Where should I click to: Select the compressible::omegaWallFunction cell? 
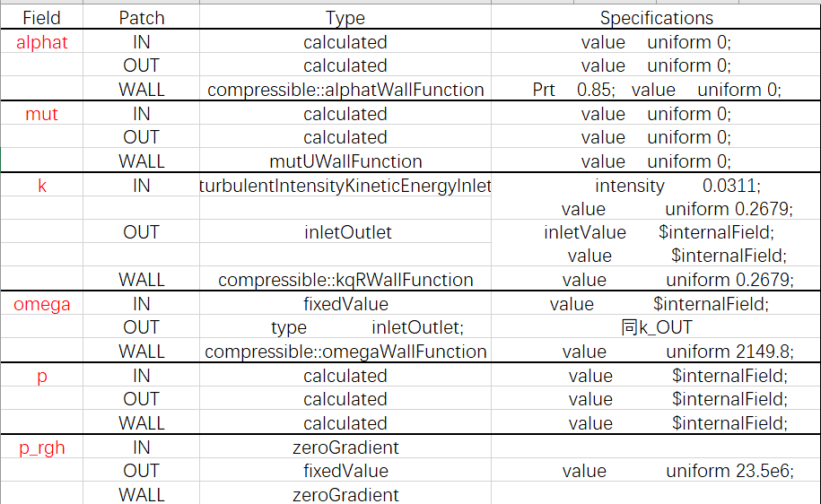pyautogui.click(x=345, y=352)
